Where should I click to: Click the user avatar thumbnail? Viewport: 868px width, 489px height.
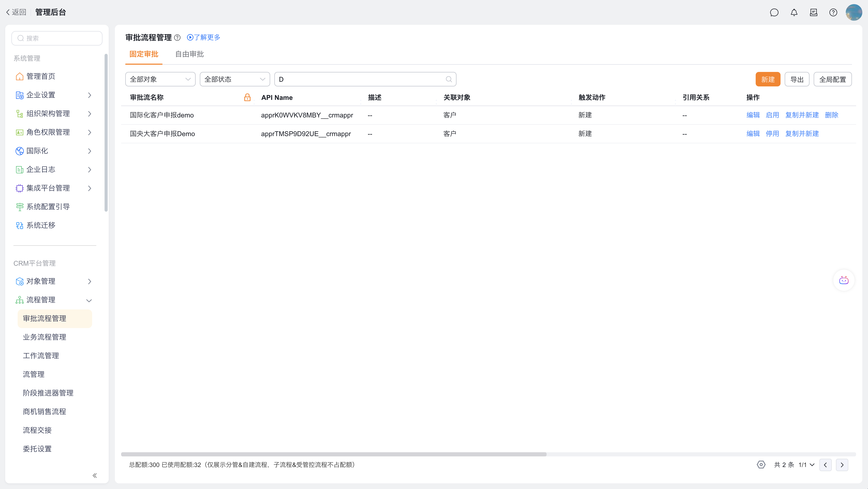[x=854, y=13]
